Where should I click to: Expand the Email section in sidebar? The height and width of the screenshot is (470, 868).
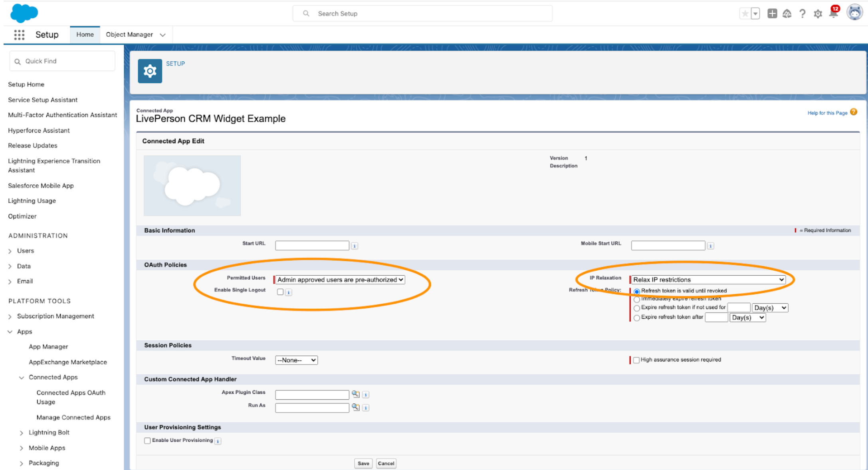[x=10, y=282]
